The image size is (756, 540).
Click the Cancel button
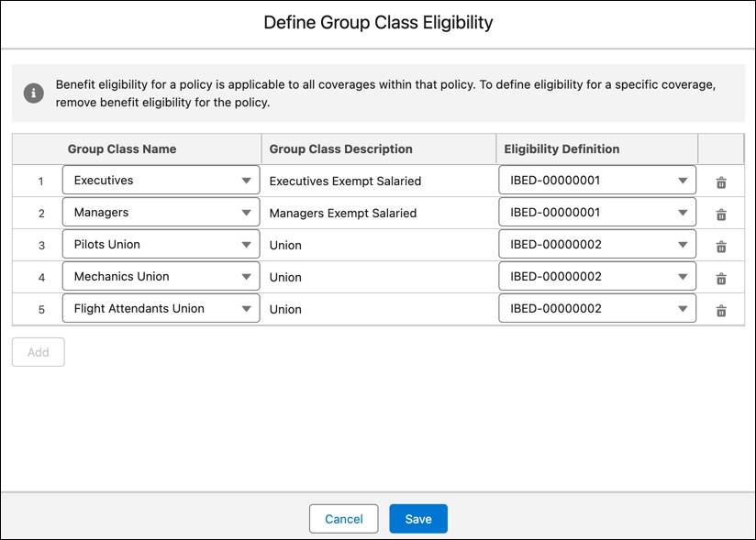(344, 519)
